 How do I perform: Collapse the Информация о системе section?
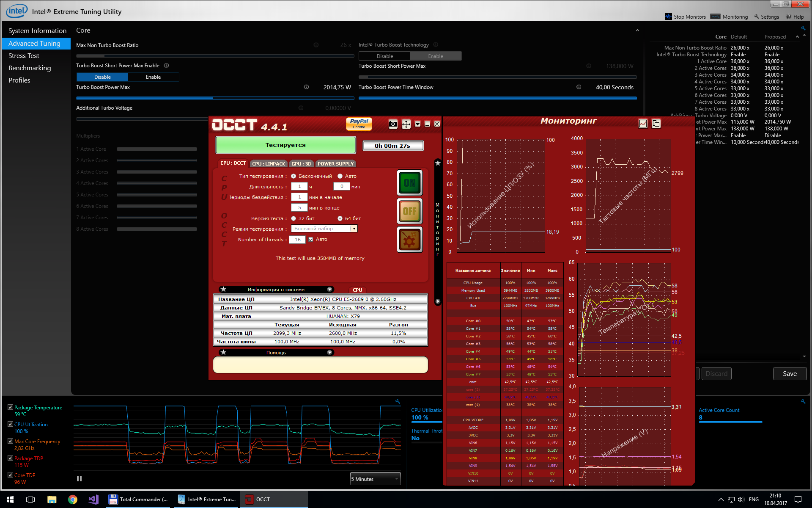tap(329, 290)
